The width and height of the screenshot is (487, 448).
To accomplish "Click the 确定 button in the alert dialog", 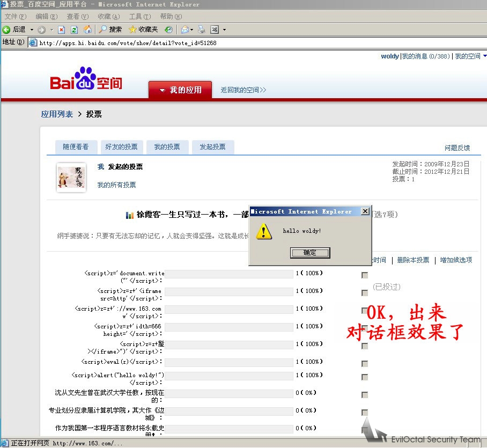I will point(310,253).
